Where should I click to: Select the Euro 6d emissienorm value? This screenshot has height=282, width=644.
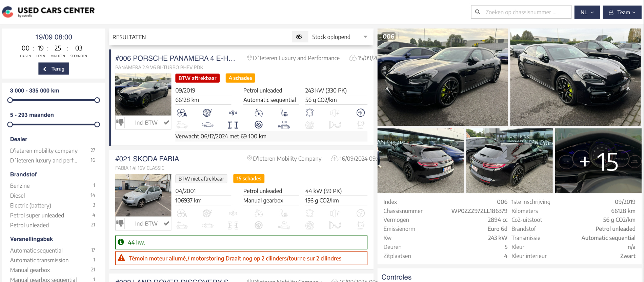[x=497, y=229]
